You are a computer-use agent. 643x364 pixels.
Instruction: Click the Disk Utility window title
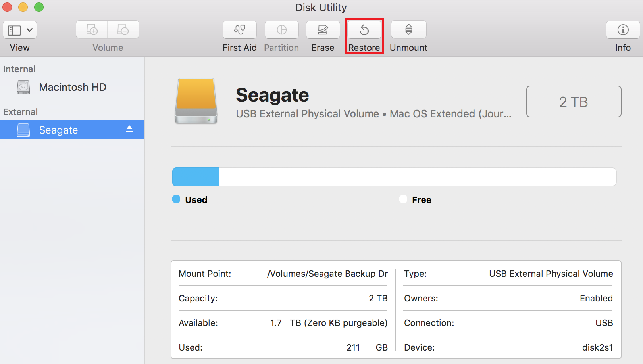tap(321, 8)
